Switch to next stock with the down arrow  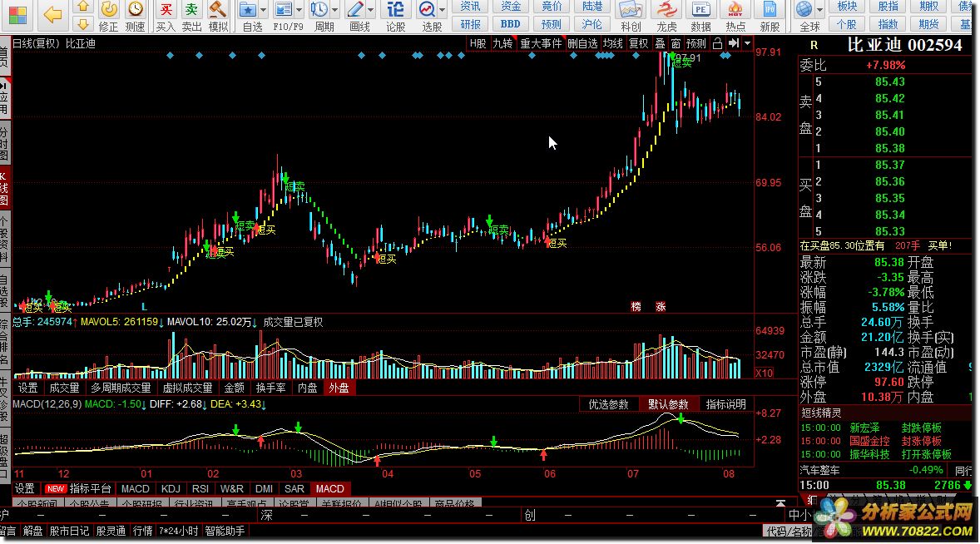(82, 24)
